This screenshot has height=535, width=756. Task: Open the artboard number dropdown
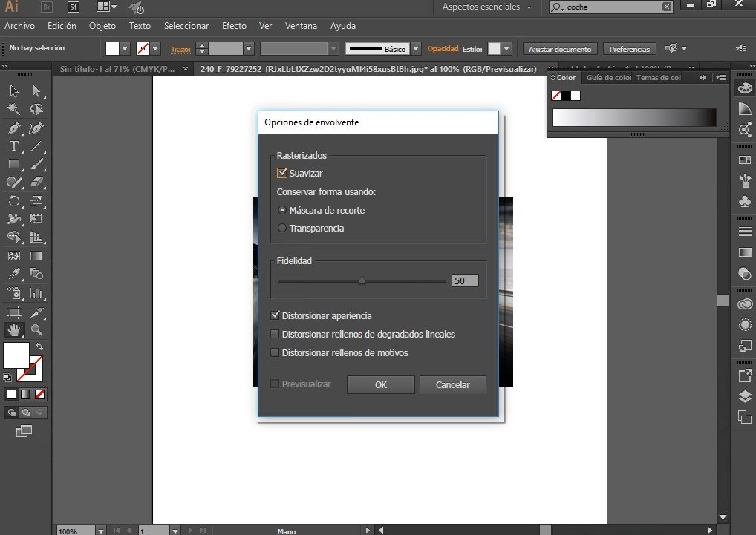(175, 531)
